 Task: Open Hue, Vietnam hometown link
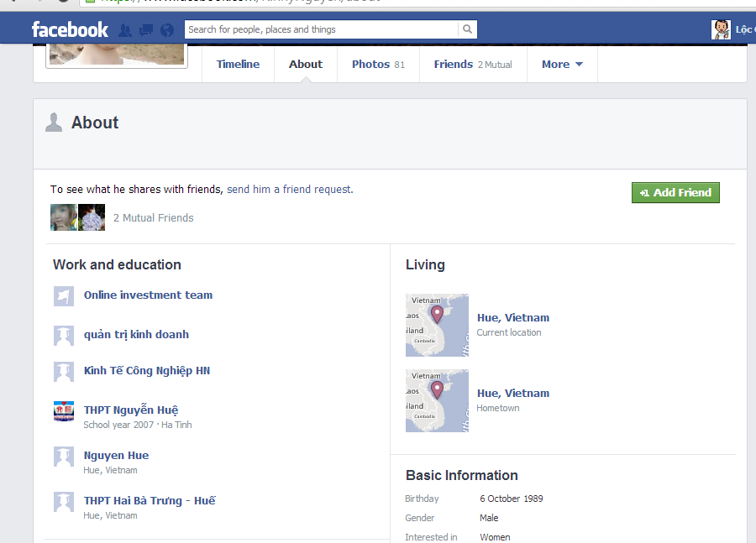click(513, 393)
